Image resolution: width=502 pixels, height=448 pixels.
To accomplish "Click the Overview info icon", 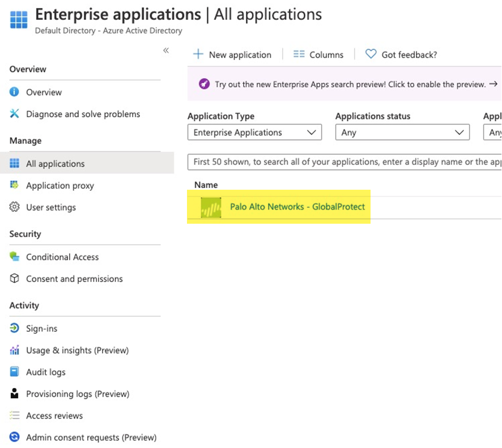I will pos(15,92).
